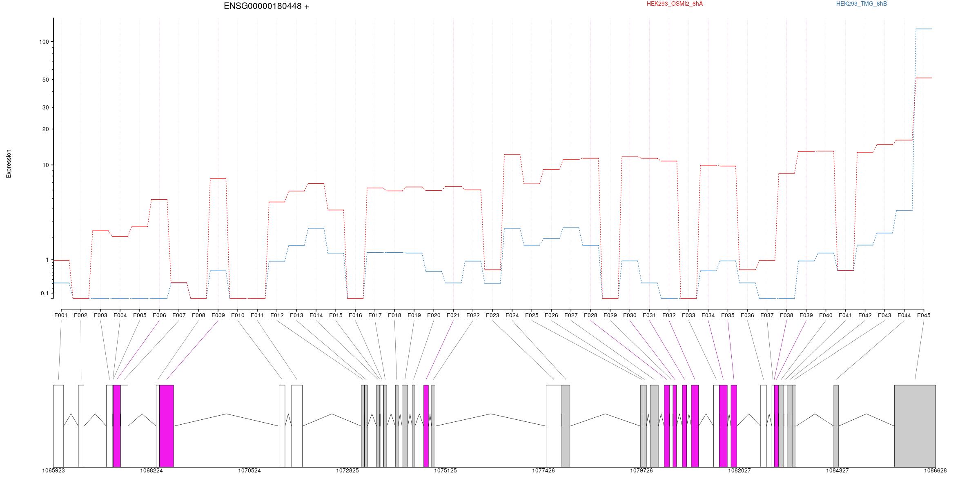Select exon label E027
Viewport: 980px width, 490px height.
click(x=571, y=315)
